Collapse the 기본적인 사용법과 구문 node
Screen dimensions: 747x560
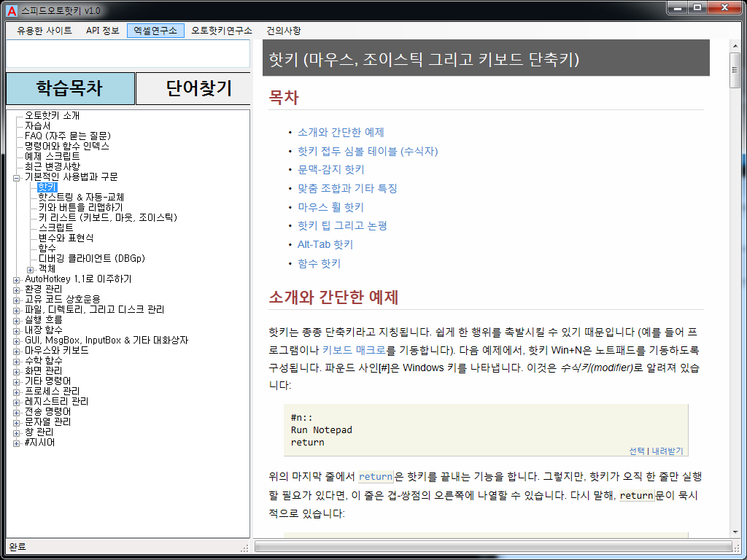pyautogui.click(x=16, y=178)
